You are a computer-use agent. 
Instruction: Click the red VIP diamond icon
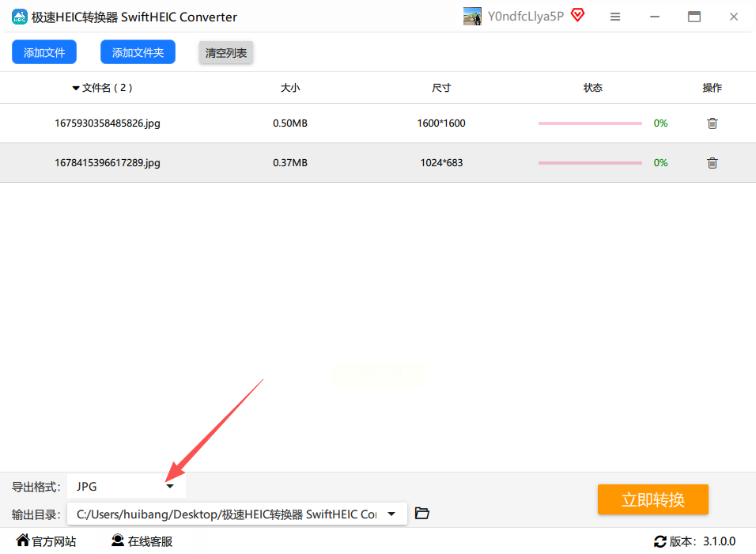coord(577,16)
